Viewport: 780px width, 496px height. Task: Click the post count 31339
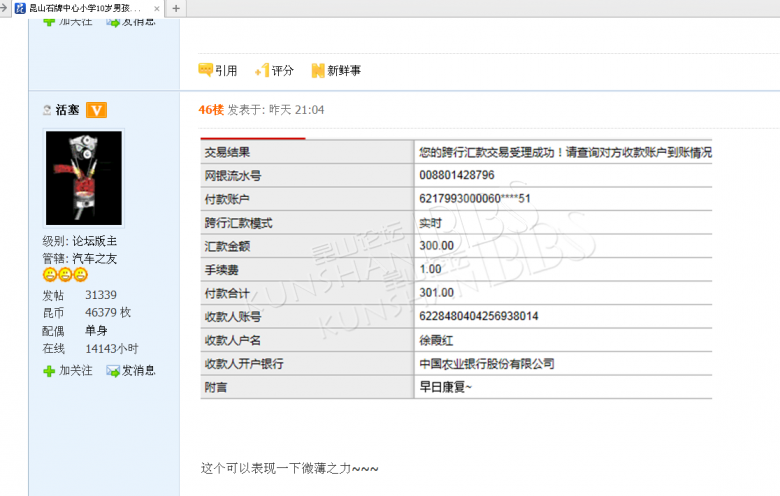point(100,295)
